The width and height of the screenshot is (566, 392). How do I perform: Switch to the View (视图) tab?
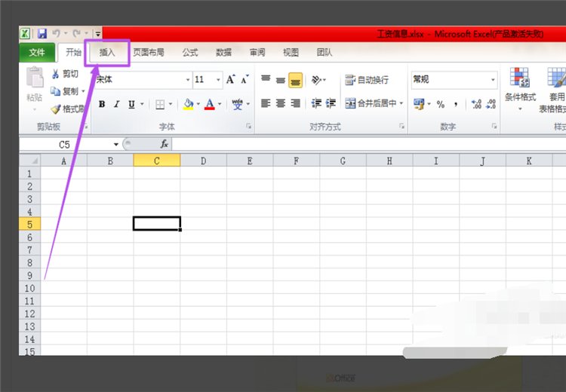click(x=291, y=53)
